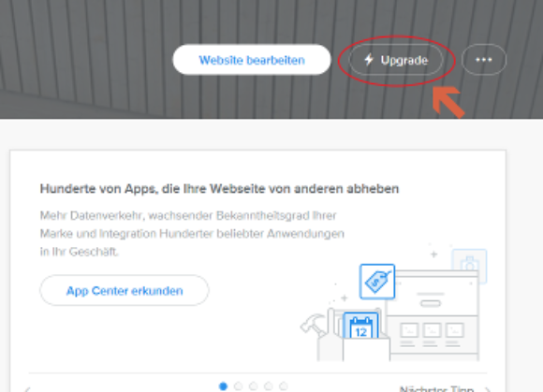
Task: Open App Center erkunden
Action: point(125,290)
